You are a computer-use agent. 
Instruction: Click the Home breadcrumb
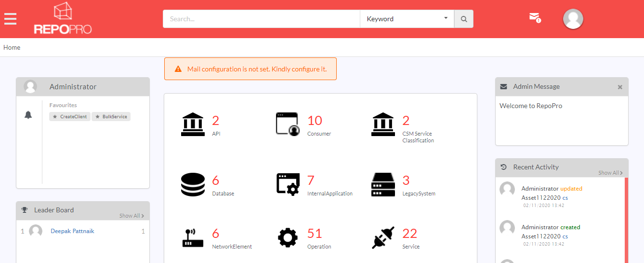(x=12, y=47)
